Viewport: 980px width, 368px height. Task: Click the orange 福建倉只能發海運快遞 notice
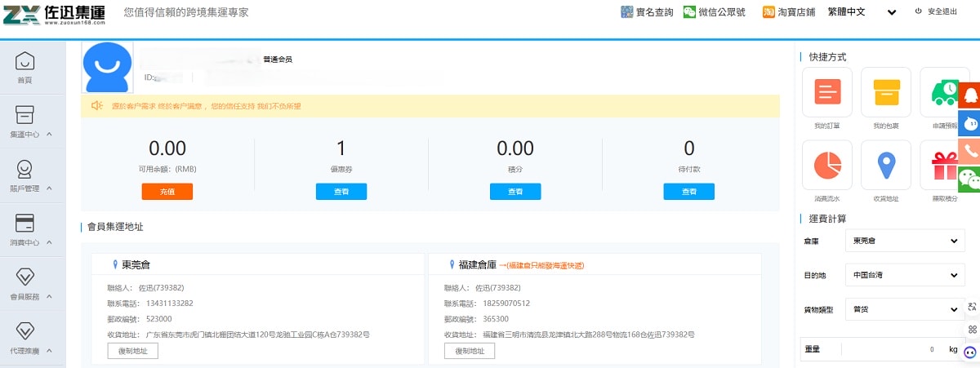[542, 266]
